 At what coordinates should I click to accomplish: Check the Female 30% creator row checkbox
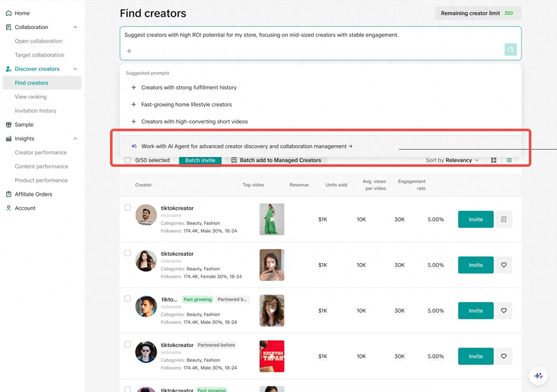(x=128, y=253)
